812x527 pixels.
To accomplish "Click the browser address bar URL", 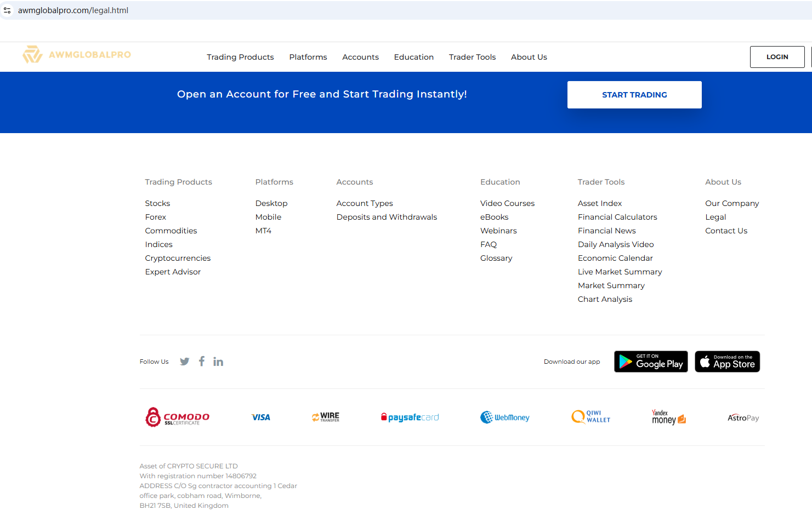I will 73,10.
